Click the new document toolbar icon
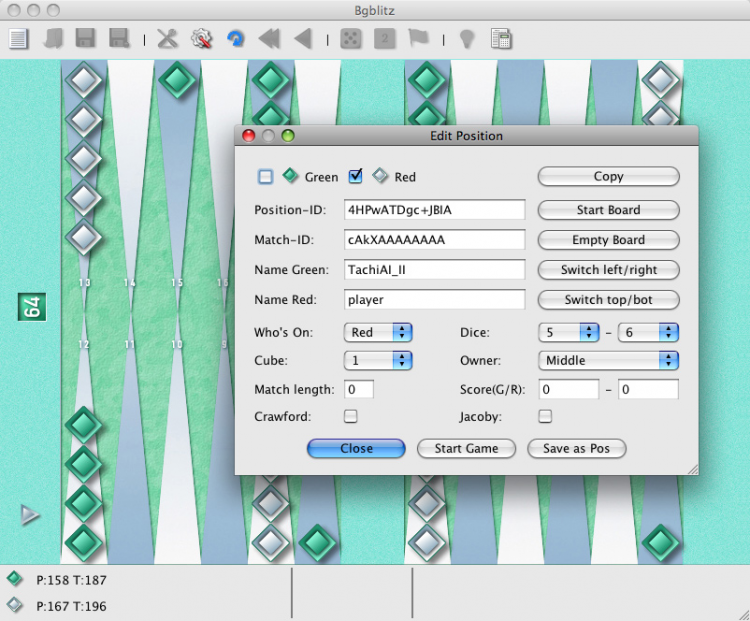 point(18,39)
